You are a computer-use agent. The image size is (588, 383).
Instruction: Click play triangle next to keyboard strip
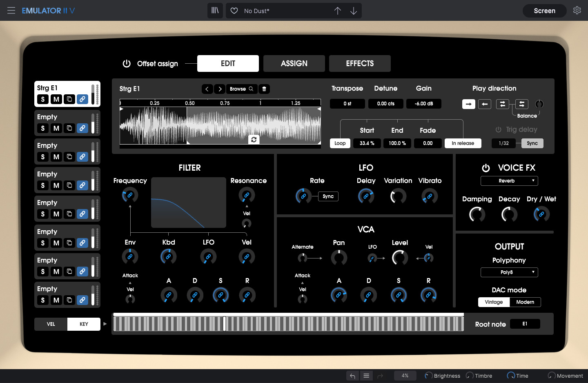tap(105, 324)
